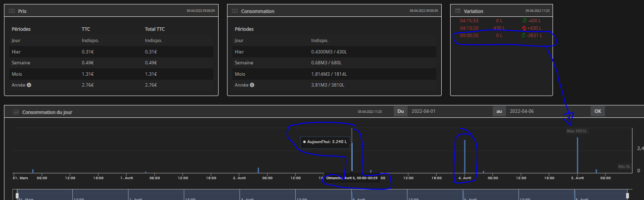Click the 04:15:33 variation entry

(x=469, y=21)
